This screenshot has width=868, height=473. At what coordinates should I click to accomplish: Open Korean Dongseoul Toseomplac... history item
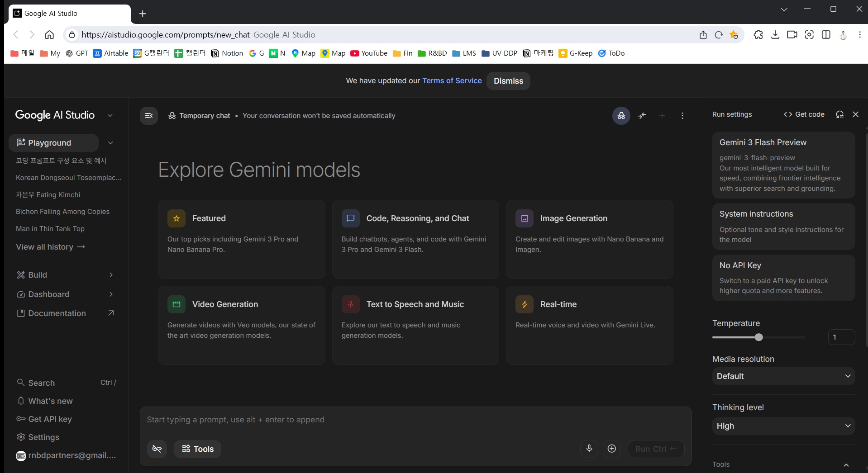69,178
